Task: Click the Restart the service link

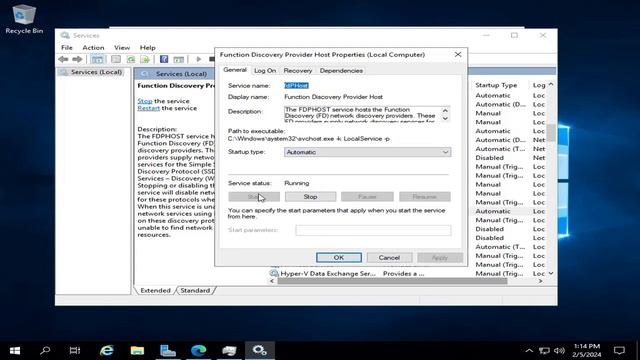Action: (149, 108)
